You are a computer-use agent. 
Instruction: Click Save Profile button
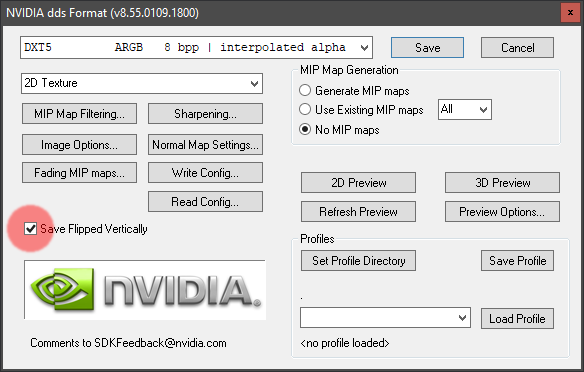coord(517,261)
